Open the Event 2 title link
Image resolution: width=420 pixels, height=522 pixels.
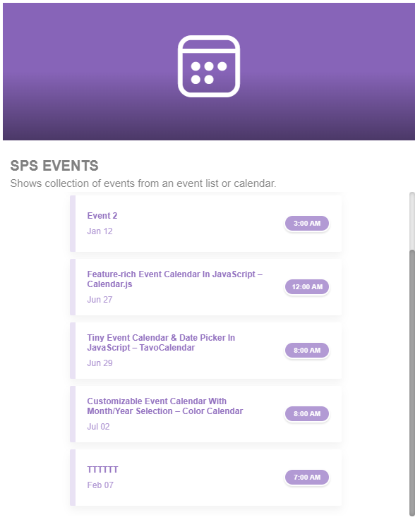(x=102, y=216)
